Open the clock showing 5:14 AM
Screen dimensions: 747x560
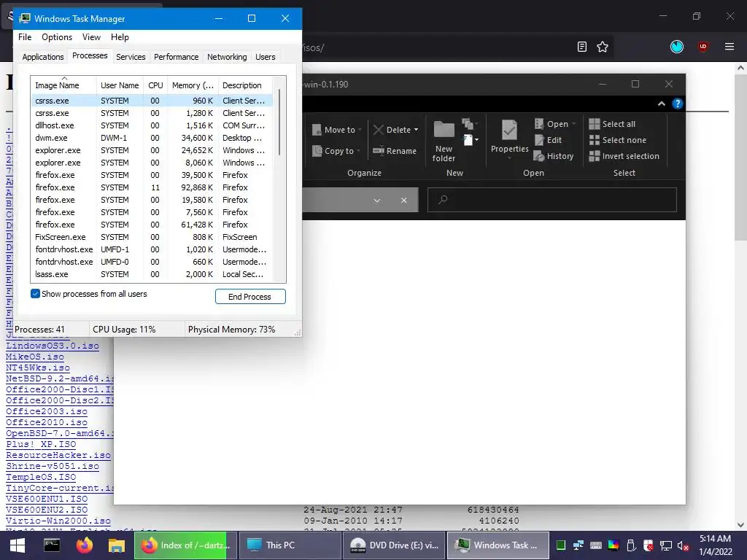click(715, 545)
